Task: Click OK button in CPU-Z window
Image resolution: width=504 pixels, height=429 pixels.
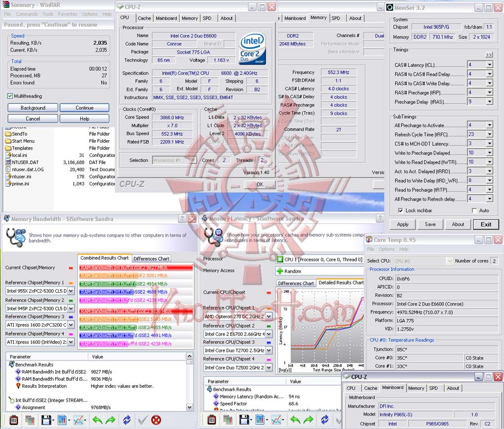Action: (x=260, y=184)
